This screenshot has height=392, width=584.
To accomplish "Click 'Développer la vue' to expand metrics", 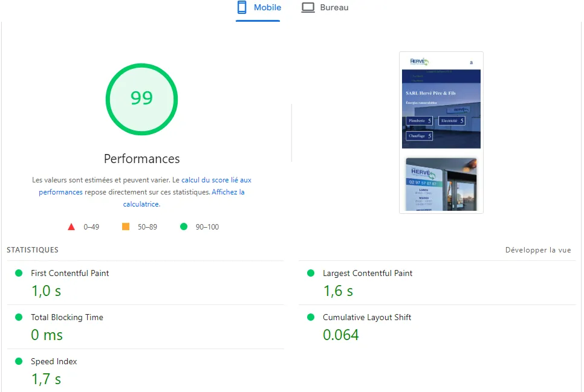I will [x=538, y=250].
